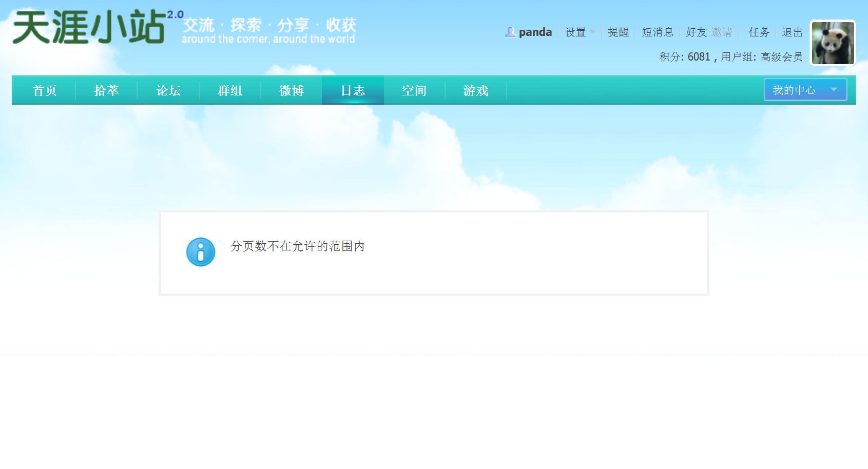Click the blue info icon in message box
Image resolution: width=868 pixels, height=469 pixels.
point(200,252)
